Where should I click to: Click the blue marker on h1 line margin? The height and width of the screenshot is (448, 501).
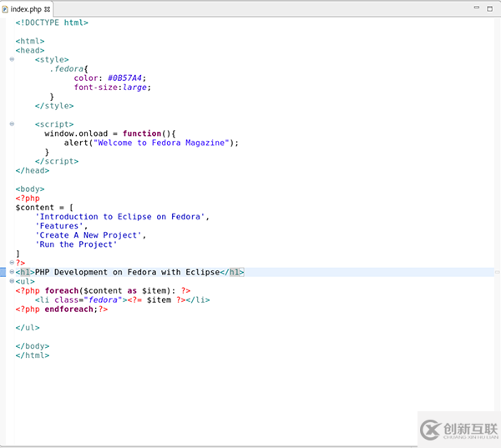pos(3,272)
